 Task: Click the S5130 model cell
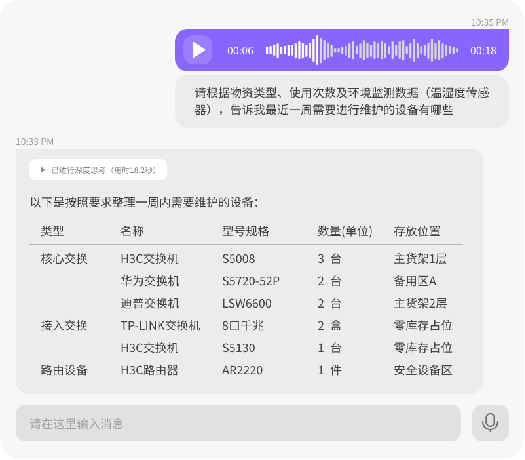click(x=239, y=348)
